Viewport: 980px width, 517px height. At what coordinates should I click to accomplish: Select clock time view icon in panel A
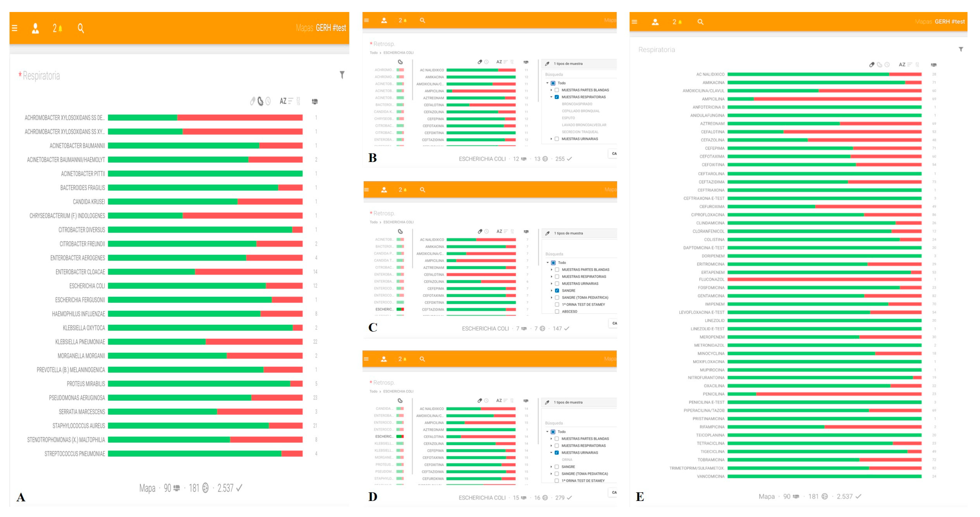[268, 101]
